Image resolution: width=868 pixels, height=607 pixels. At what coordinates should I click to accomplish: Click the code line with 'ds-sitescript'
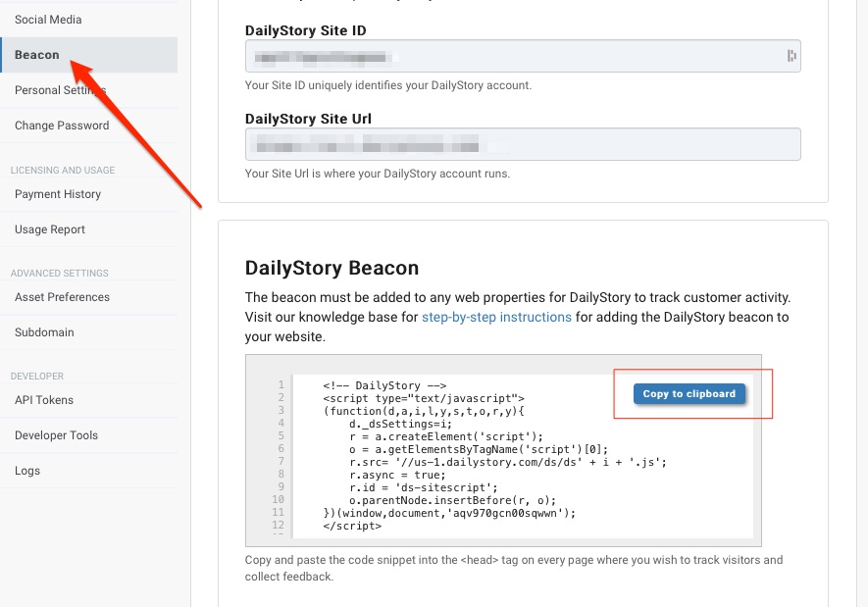pos(424,487)
